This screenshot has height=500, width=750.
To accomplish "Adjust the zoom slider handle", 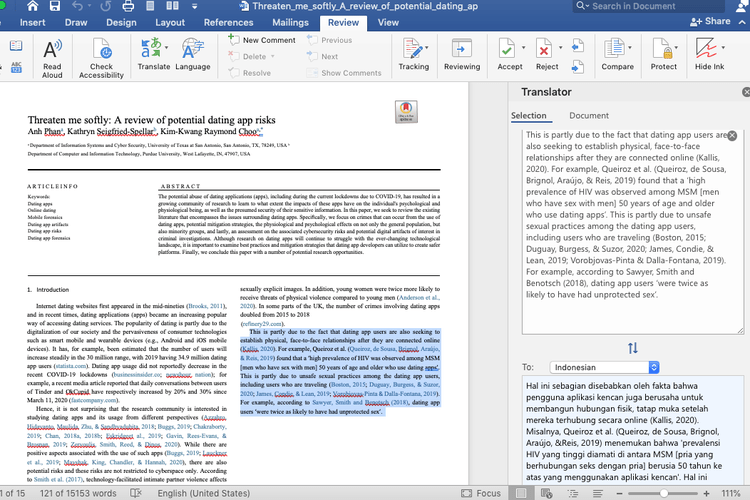I will 664,493.
